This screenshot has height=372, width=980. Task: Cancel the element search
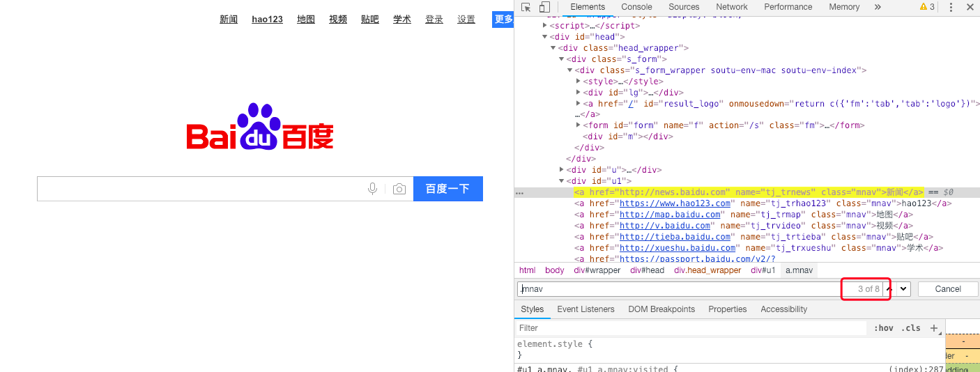tap(948, 288)
